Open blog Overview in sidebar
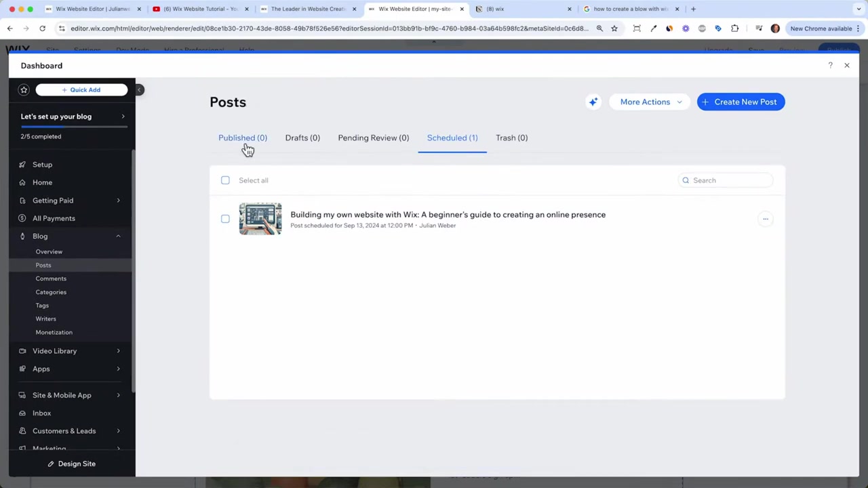This screenshot has height=488, width=868. (49, 251)
